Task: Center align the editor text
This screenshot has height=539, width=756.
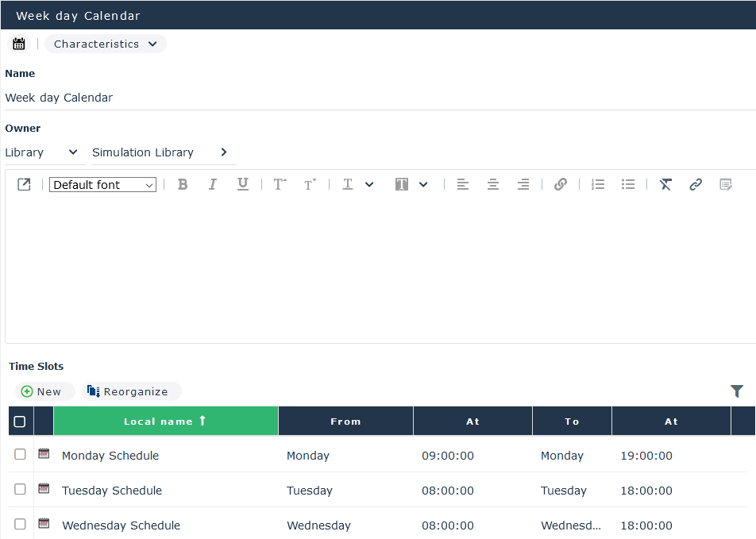Action: [493, 184]
